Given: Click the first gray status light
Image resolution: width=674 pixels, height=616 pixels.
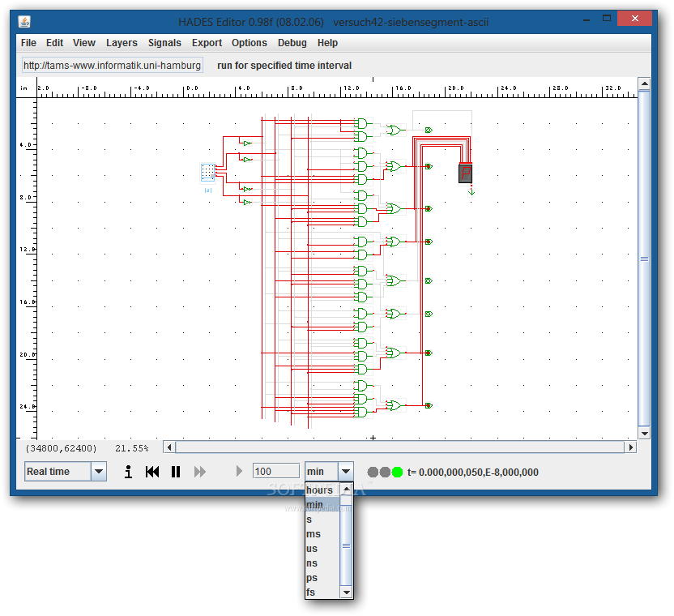Looking at the screenshot, I should (373, 473).
